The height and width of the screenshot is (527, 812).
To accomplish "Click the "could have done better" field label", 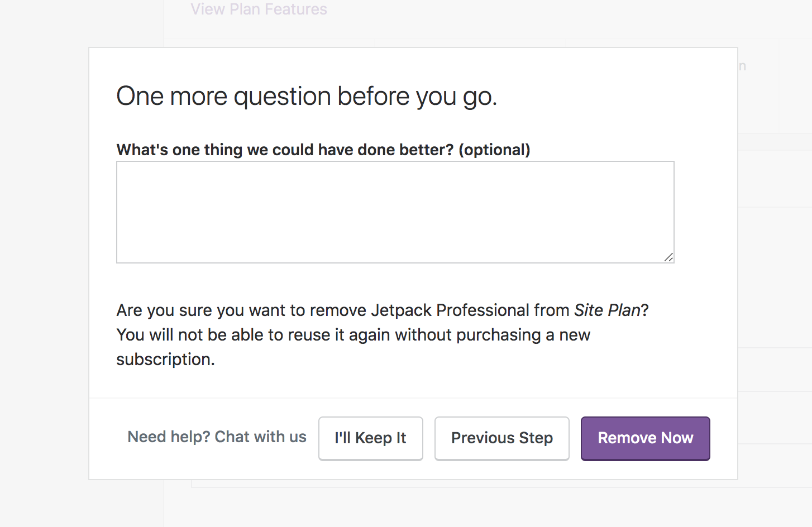I will click(285, 150).
